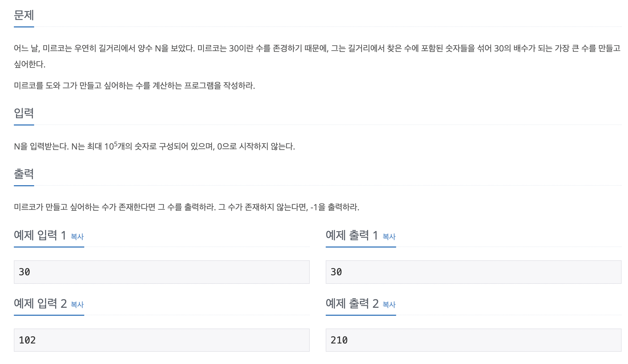Select the 문제 section heading

tap(24, 15)
